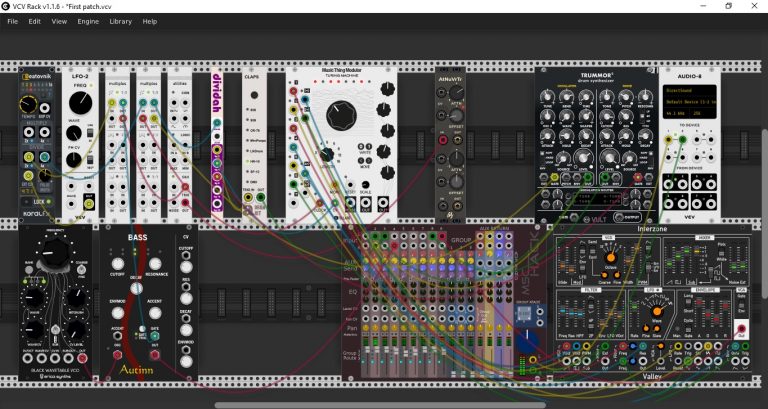
Task: Click the Trummor SHAPER knob
Action: tap(586, 116)
